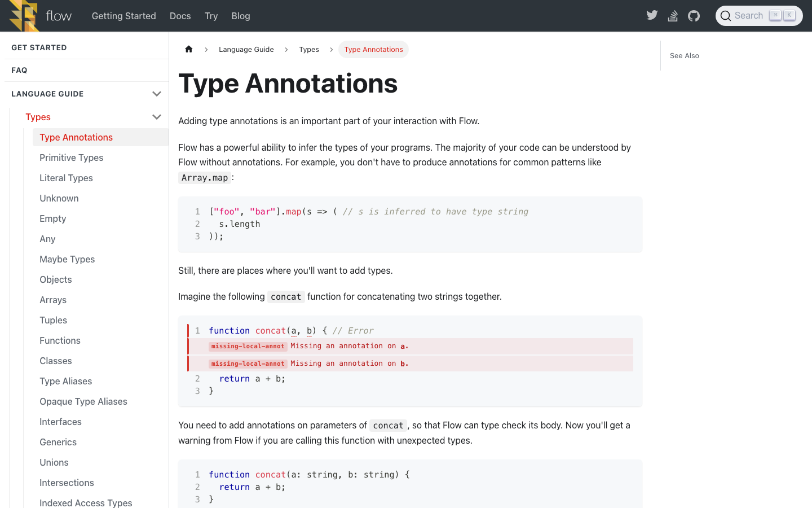
Task: Click the error message for parameter b
Action: coord(349,364)
